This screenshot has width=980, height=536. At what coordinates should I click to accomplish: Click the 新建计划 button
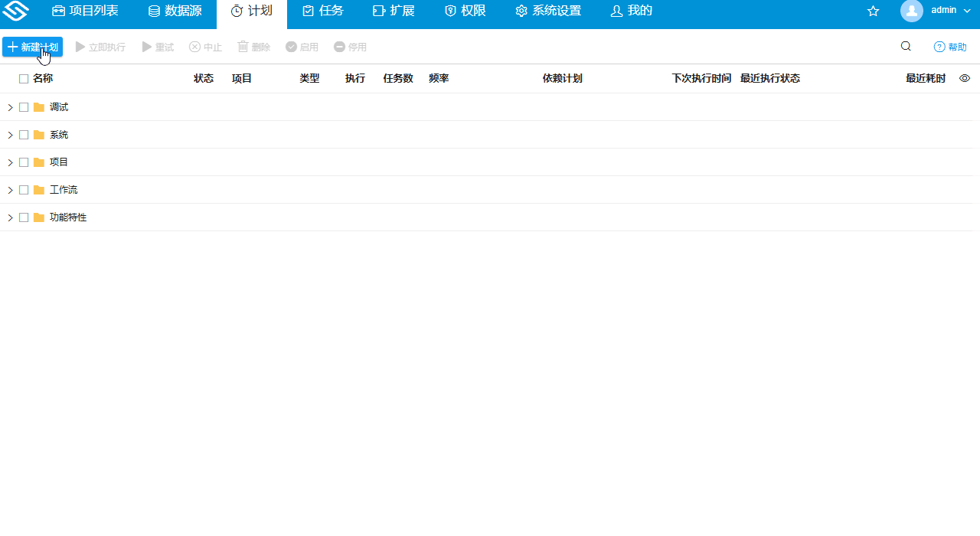pyautogui.click(x=32, y=47)
